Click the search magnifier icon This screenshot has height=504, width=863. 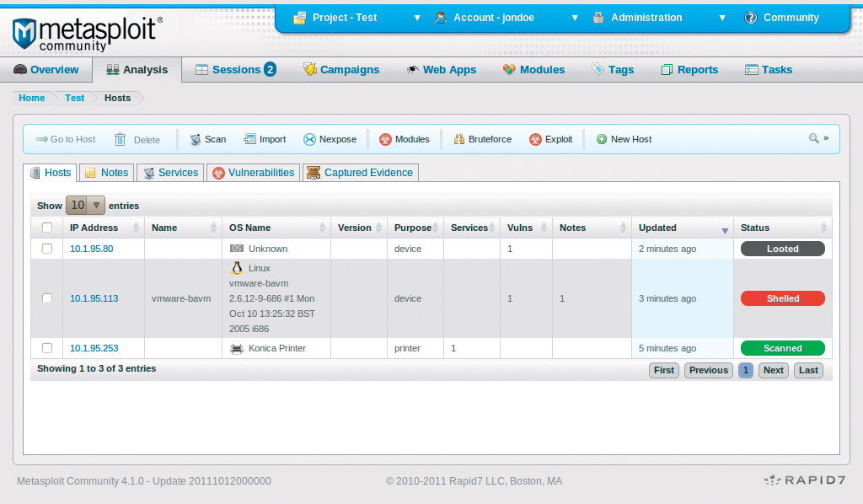813,138
